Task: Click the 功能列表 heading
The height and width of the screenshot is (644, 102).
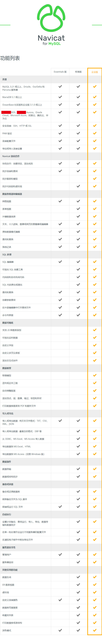Action: (10, 58)
